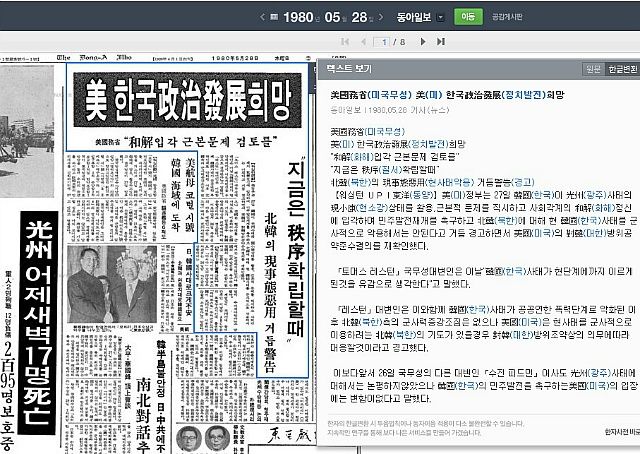Select the 美航母 코럴시號 article
The image size is (640, 454).
(183, 195)
